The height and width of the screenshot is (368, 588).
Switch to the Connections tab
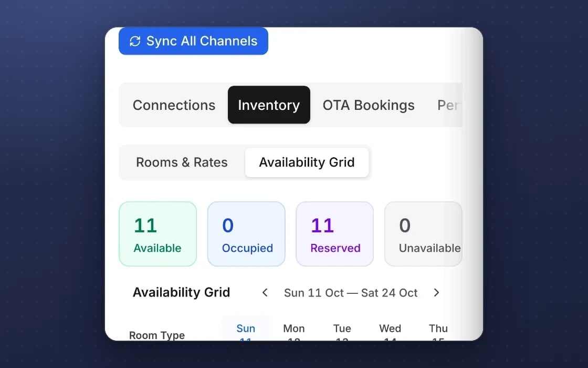pyautogui.click(x=174, y=105)
